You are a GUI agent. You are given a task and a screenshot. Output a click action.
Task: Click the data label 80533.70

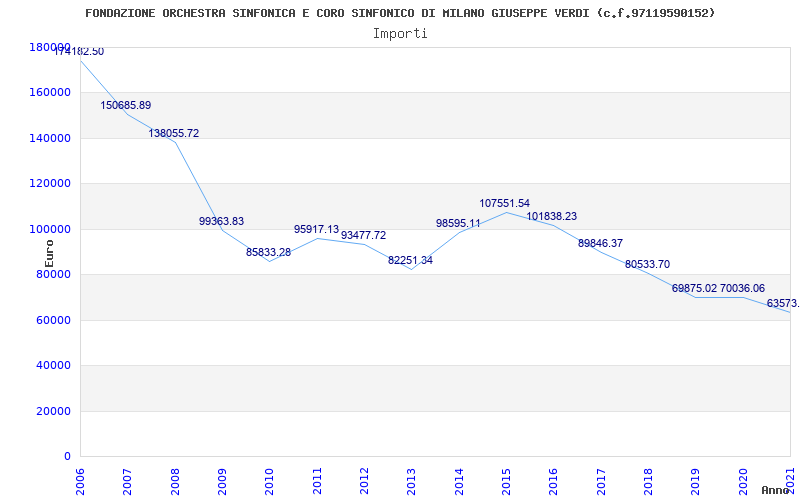647,264
